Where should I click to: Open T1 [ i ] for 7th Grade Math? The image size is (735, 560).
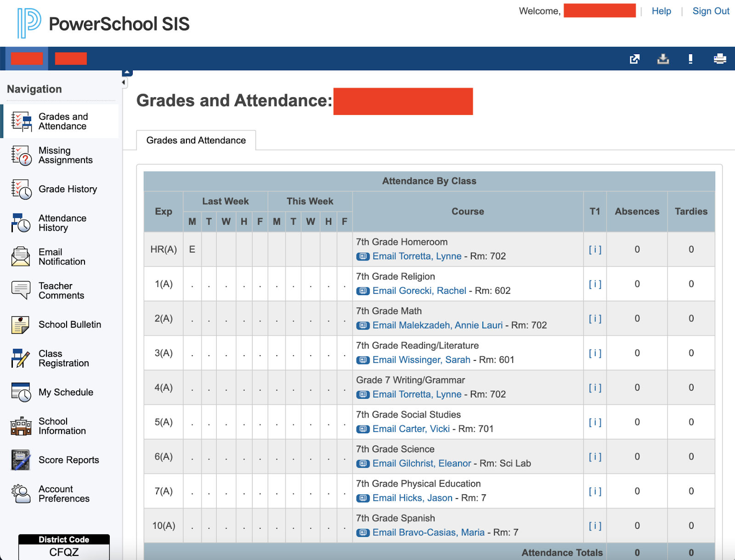[595, 319]
